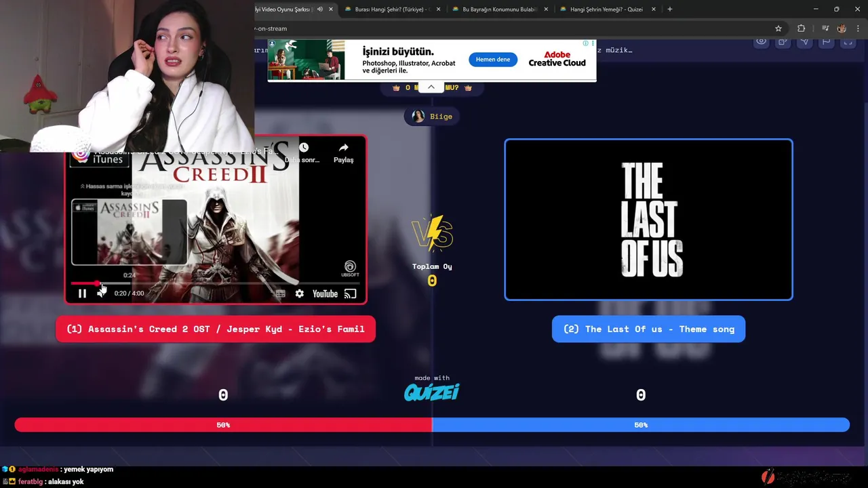Screen dimensions: 868x488
Task: Click the video title at player top
Action: point(188,152)
